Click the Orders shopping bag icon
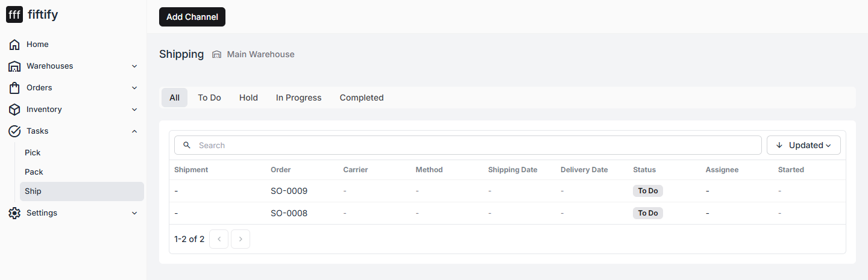Screen dimensions: 868x280 tap(14, 88)
